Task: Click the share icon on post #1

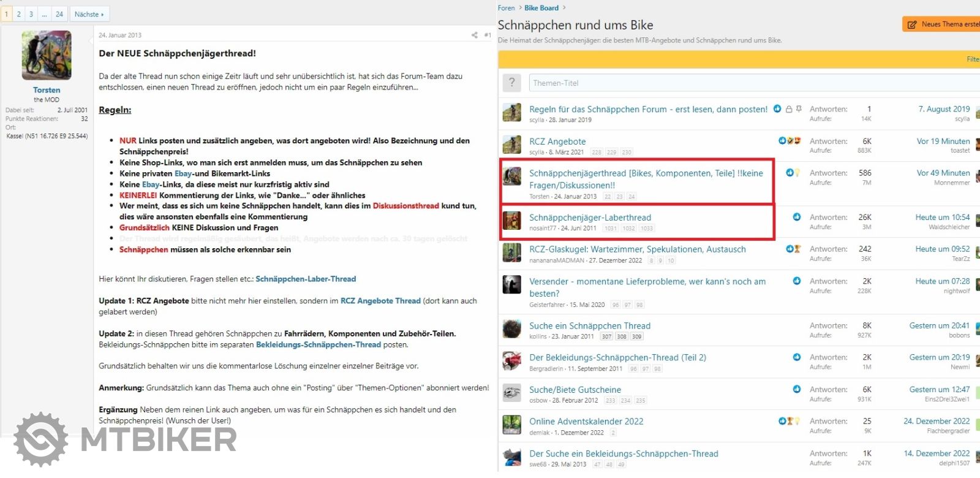Action: point(474,35)
